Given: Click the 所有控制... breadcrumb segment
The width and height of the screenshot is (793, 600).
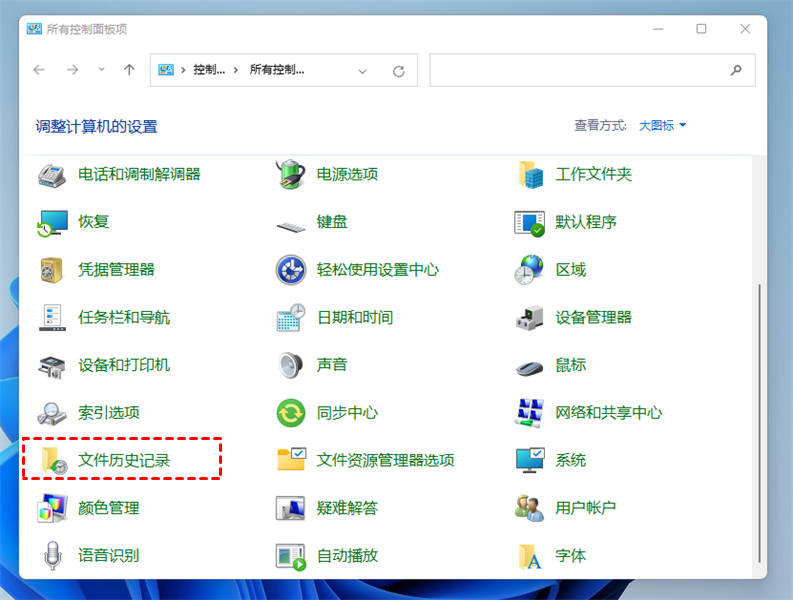Looking at the screenshot, I should [277, 70].
